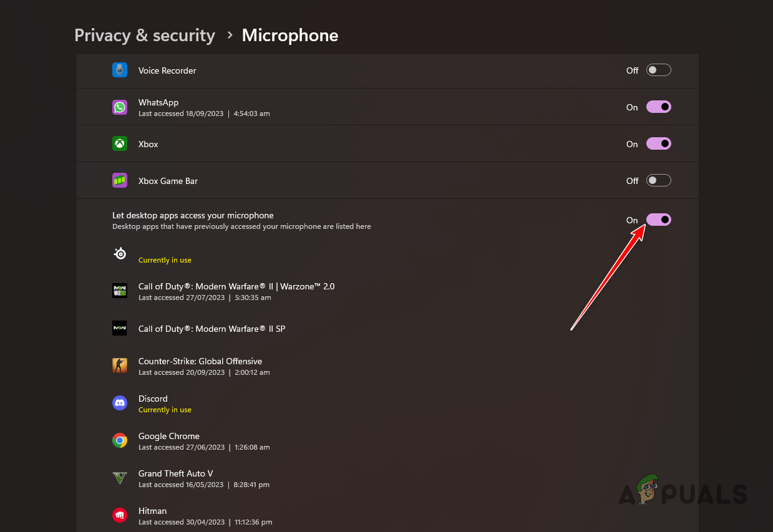Viewport: 773px width, 532px height.
Task: Click the Grand Theft Auto V icon
Action: (119, 478)
